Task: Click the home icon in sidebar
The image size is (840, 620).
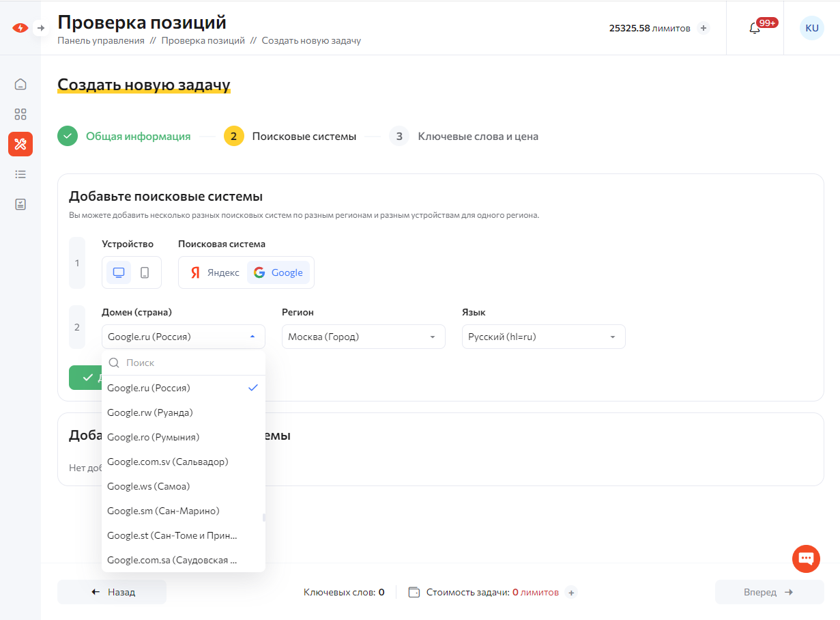Action: [x=20, y=85]
